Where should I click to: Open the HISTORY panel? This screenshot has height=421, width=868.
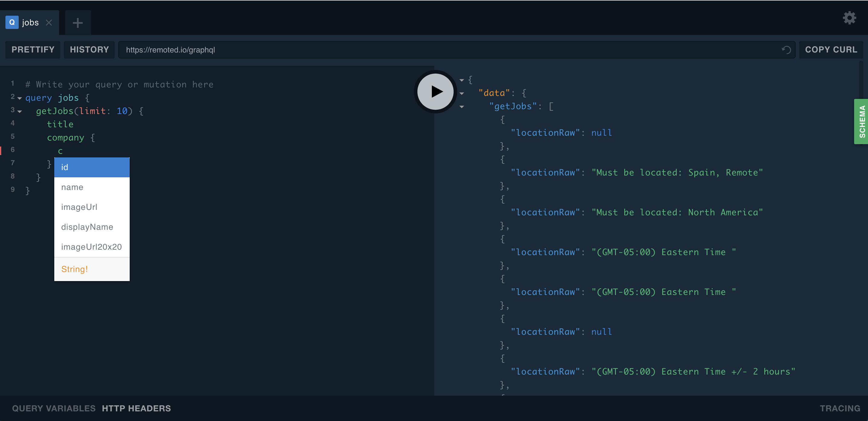[x=89, y=49]
